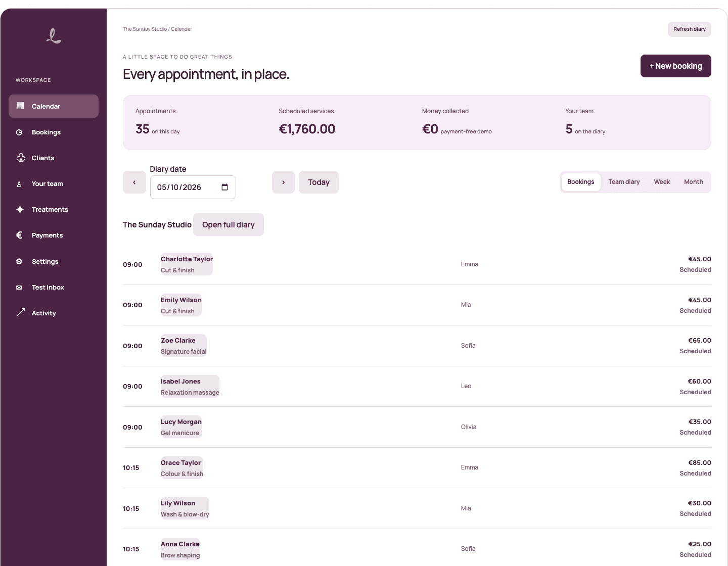The image size is (728, 566).
Task: Click the Settings gear icon
Action: [x=19, y=261]
